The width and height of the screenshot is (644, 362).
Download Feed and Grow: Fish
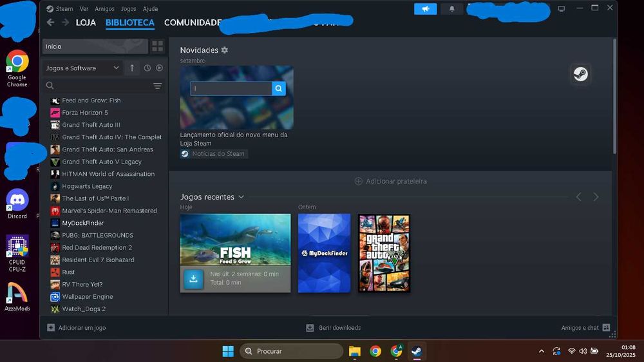point(193,279)
